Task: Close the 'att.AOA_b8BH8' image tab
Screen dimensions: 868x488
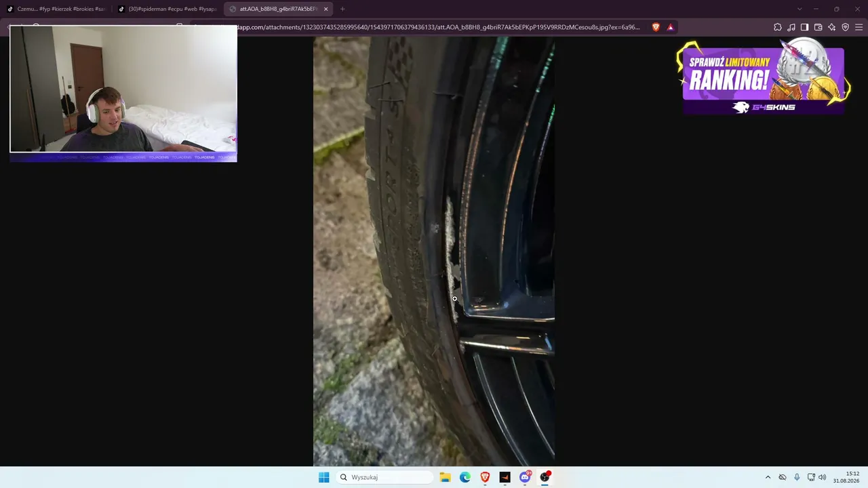Action: click(326, 9)
